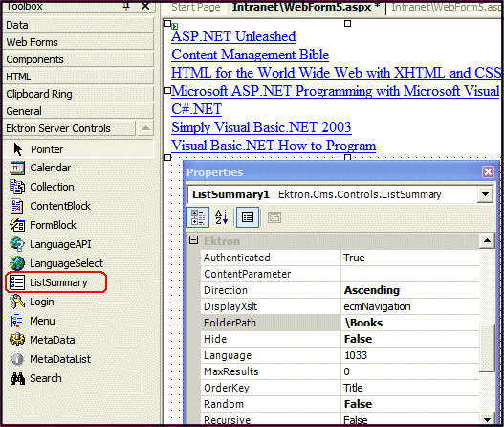Select the Random property value False

pyautogui.click(x=410, y=404)
